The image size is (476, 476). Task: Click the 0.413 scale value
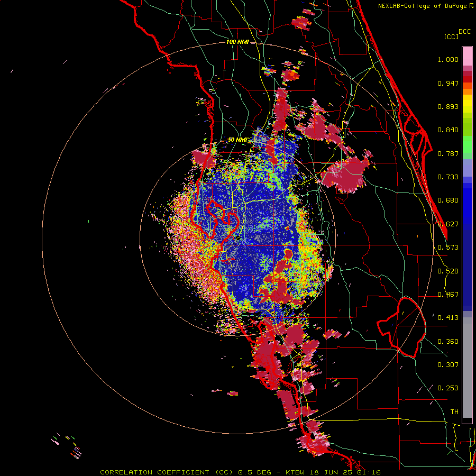448,318
